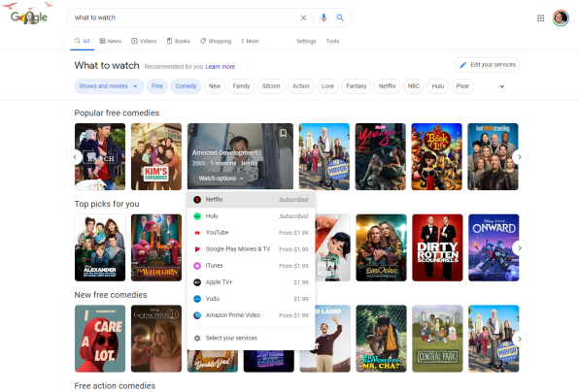Advance Top picks for you carousel
Screen dimensions: 579x392
[520, 247]
